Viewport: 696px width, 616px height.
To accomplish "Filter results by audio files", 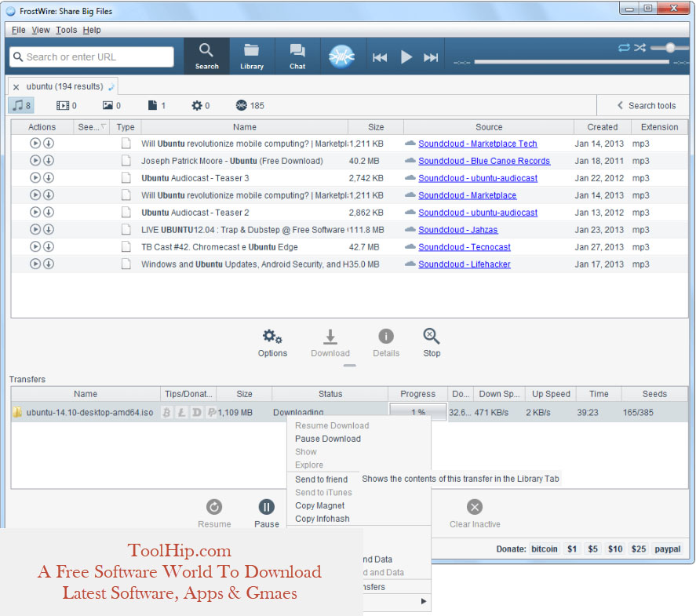I will point(21,106).
